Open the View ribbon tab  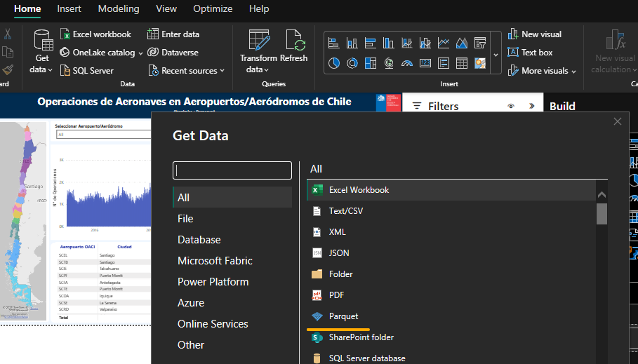click(x=166, y=9)
